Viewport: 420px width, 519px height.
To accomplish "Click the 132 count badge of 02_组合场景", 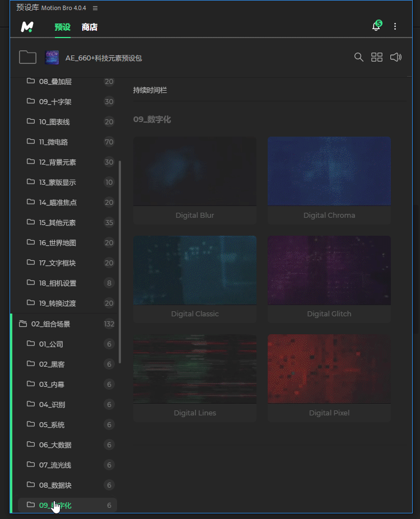I will click(x=109, y=324).
